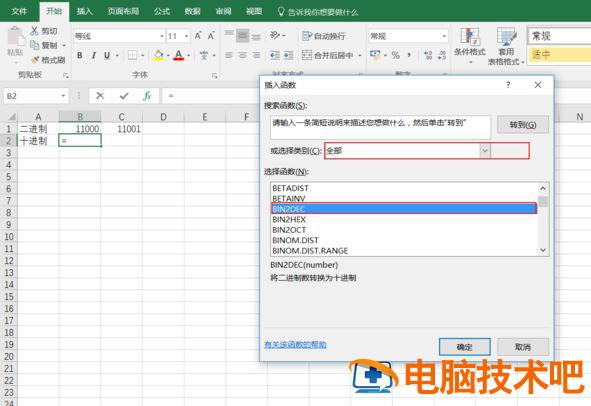Expand the font group dialog launcher
This screenshot has width=591, height=406.
(x=215, y=76)
